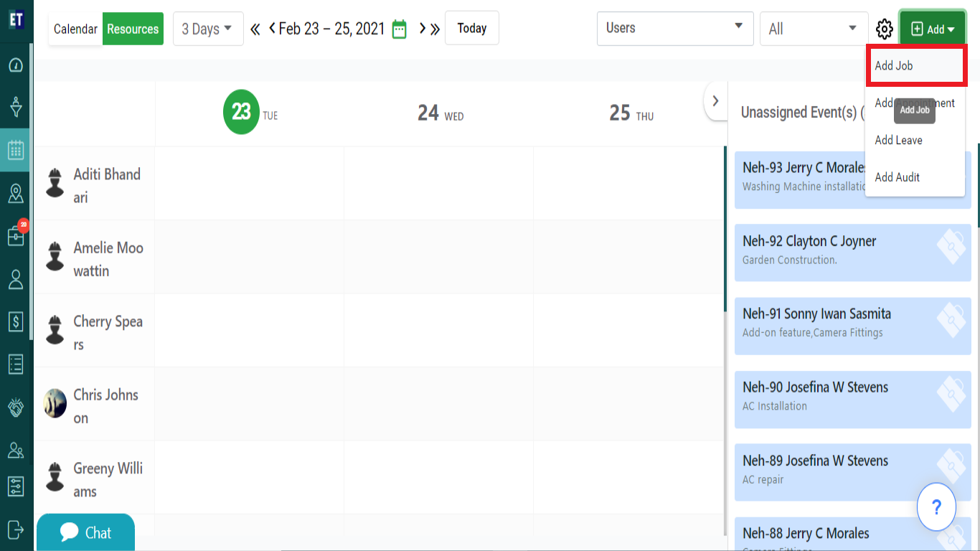Select Add Job from the menu
The width and height of the screenshot is (980, 551).
(915, 65)
